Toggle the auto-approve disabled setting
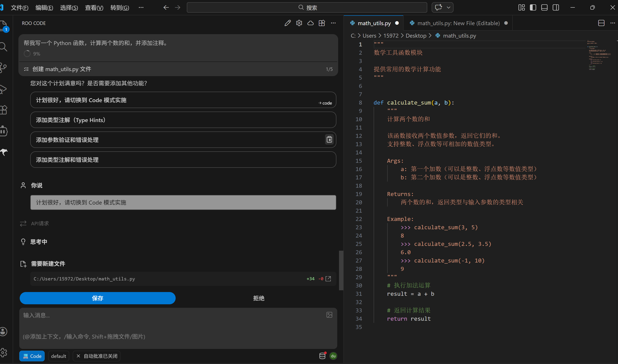Screen dimensions: 618x364 pos(97,356)
